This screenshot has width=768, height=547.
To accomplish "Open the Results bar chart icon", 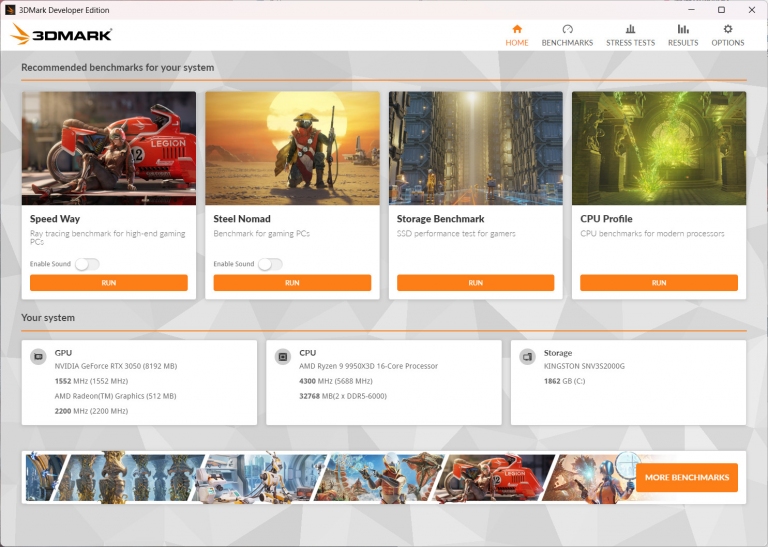I will point(683,29).
